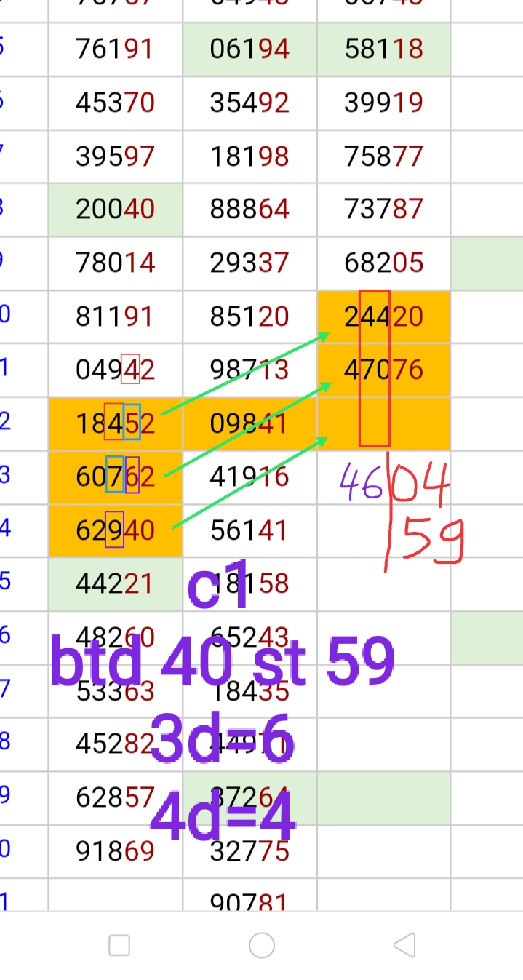
Task: Click the orange cell containing 18452
Action: (x=115, y=423)
